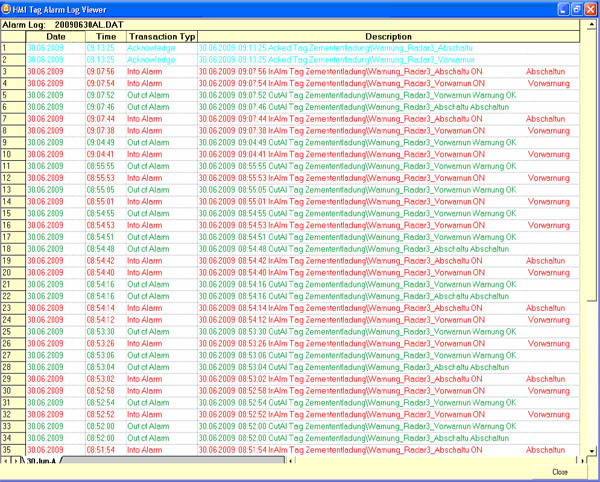Viewport: 600px width, 482px height.
Task: Click the Date column header
Action: click(x=56, y=36)
